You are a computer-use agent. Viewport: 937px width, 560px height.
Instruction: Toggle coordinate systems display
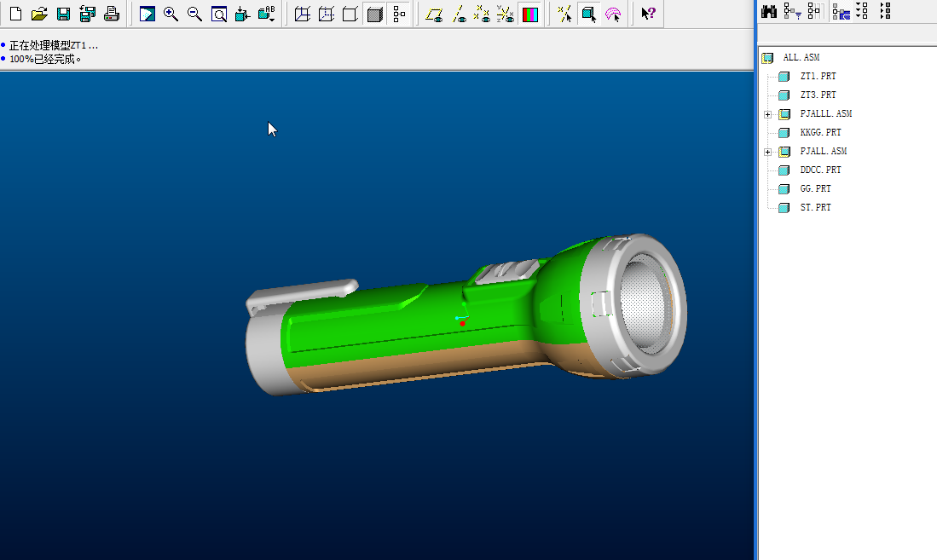coord(506,14)
